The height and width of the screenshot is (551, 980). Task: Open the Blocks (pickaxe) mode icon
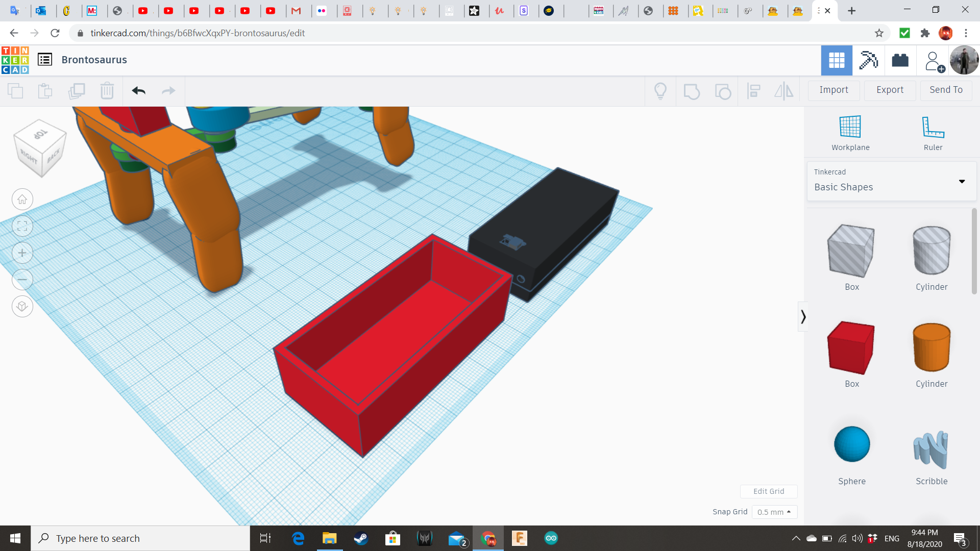click(x=868, y=60)
